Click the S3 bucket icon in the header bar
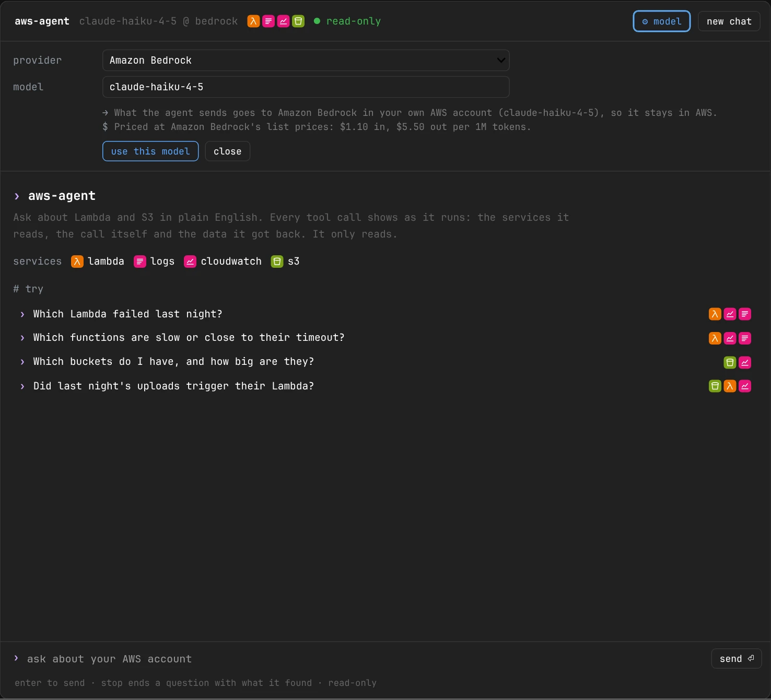The image size is (771, 700). pyautogui.click(x=298, y=21)
